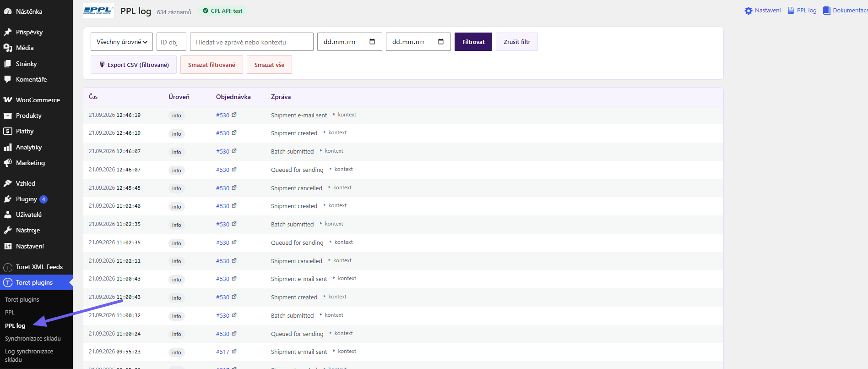Expand kontext for 12:46:19 Shipment created
Screen dimensions: 868x369
(335, 132)
